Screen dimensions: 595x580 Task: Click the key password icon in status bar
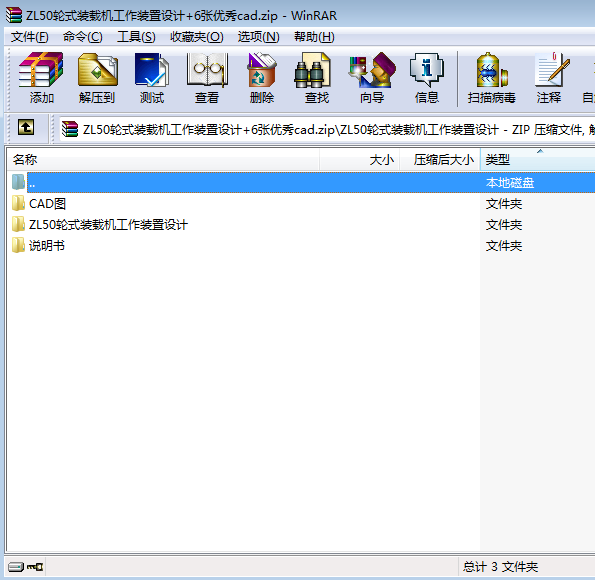click(x=35, y=567)
